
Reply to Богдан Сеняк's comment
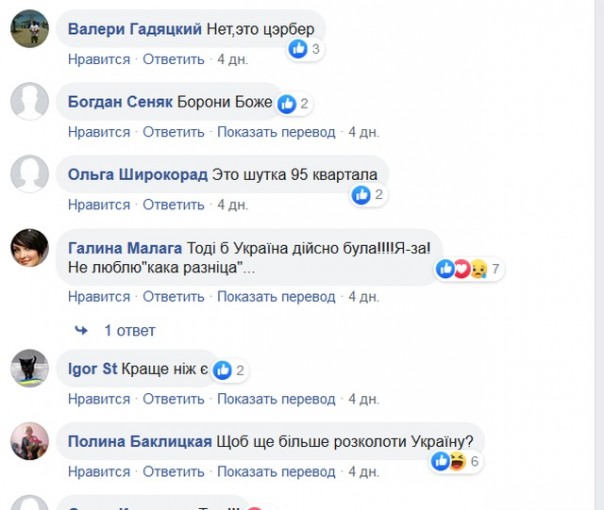coord(173,132)
